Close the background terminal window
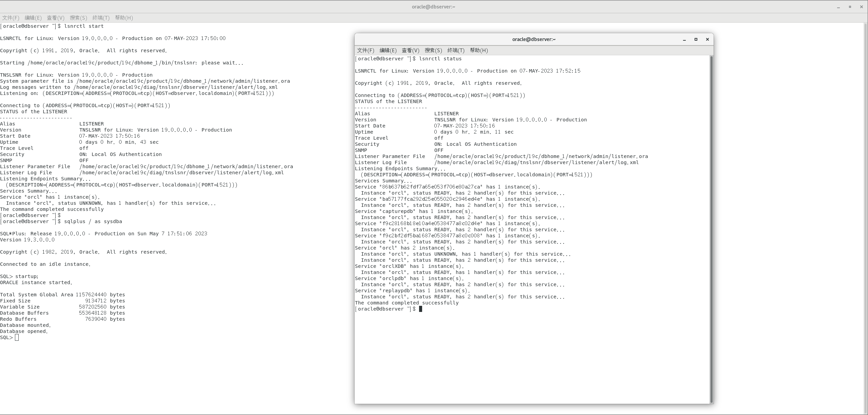868x415 pixels. 861,7
